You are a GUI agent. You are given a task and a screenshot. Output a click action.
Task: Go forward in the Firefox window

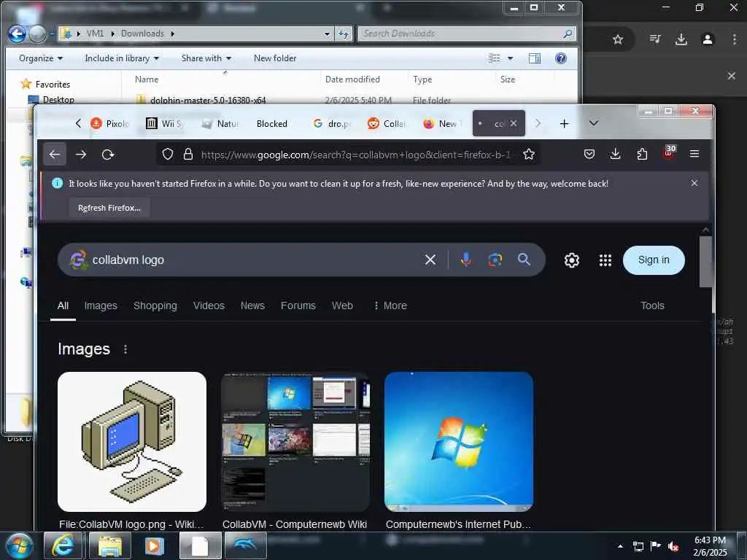[81, 155]
